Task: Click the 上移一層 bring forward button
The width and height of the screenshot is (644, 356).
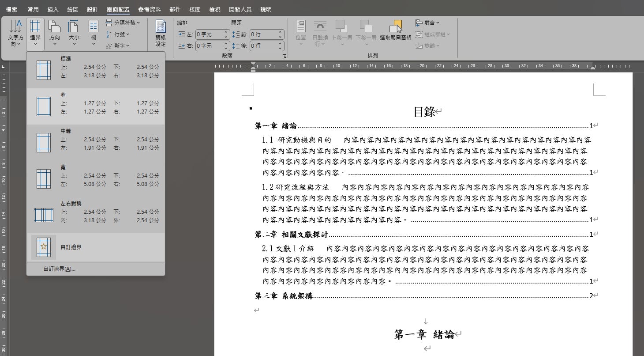Action: pyautogui.click(x=342, y=33)
